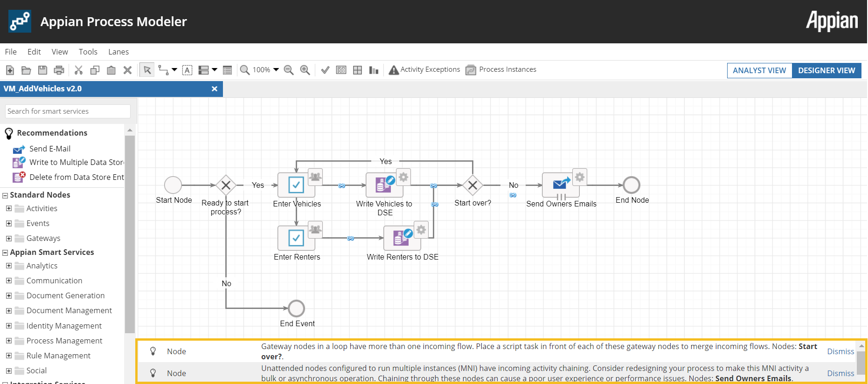Click the palette vertical scrollbar

[130, 234]
